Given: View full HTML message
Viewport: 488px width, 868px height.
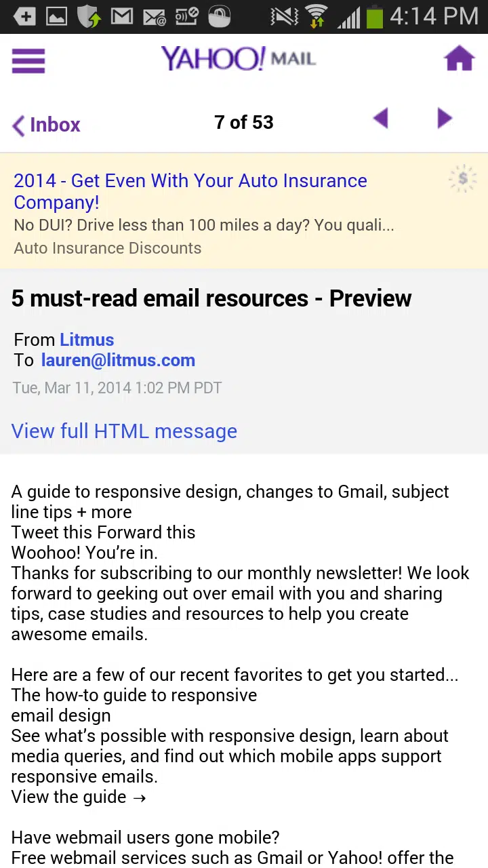Looking at the screenshot, I should [x=124, y=431].
